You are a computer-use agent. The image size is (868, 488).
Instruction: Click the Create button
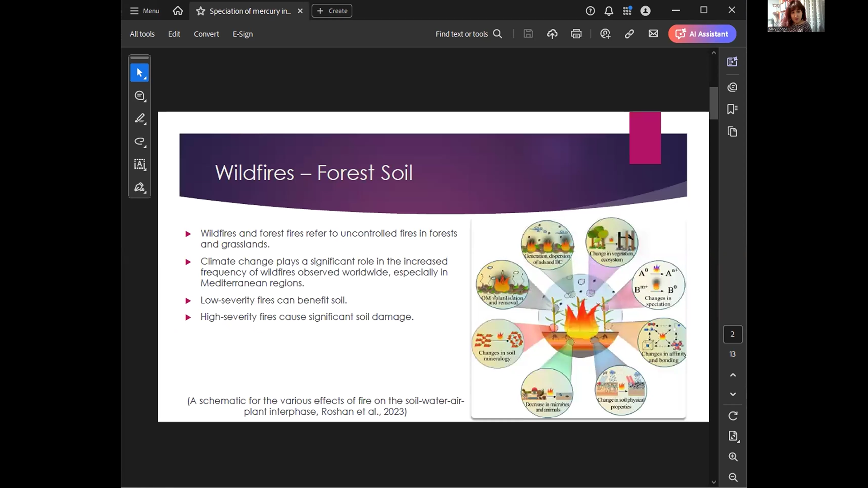(332, 11)
